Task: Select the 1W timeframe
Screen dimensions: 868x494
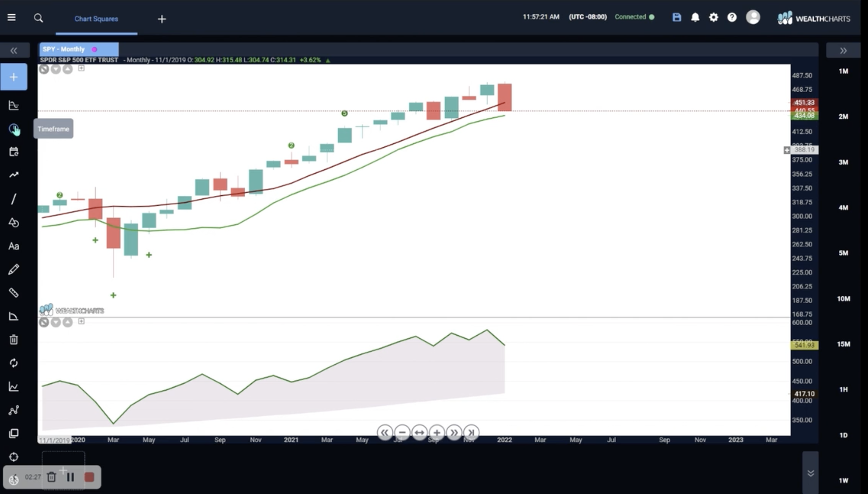Action: (x=843, y=481)
